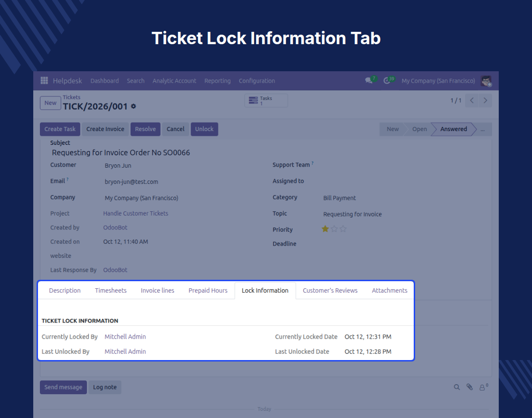Viewport: 532px width, 418px height.
Task: Click the Email field bryon-jun@test.com
Action: point(131,182)
